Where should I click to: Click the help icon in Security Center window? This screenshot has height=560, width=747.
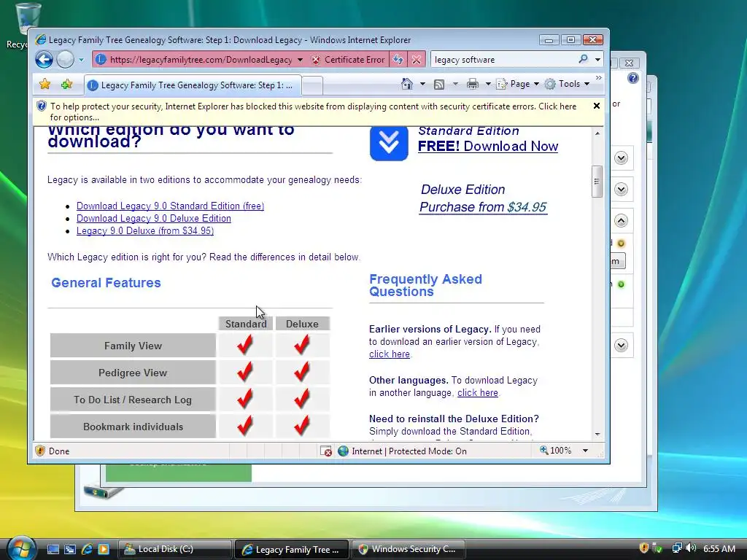tap(632, 78)
